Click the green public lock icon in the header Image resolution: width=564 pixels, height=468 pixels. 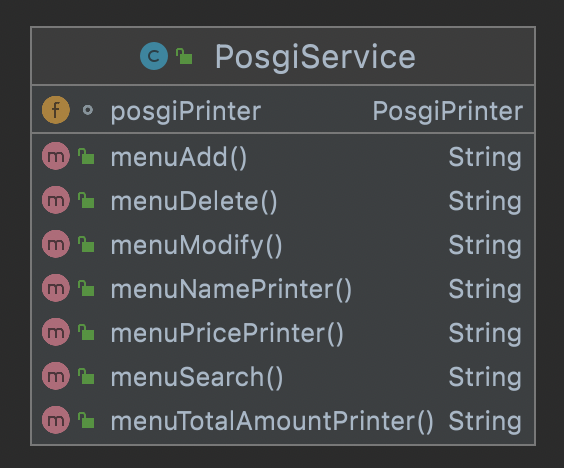tap(184, 56)
